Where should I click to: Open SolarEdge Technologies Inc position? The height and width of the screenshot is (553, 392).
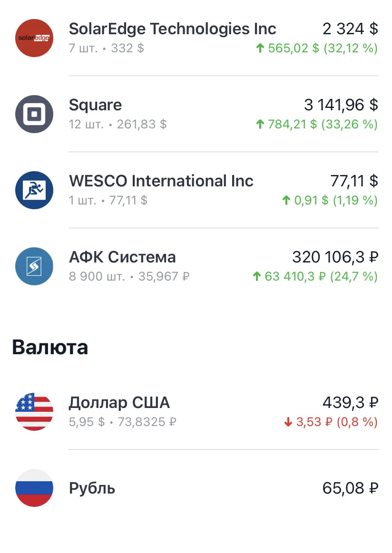click(x=196, y=38)
